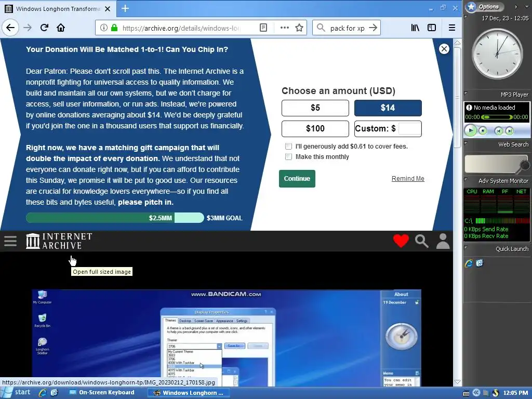Open the Firefox home page
The image size is (532, 399).
[x=61, y=28]
